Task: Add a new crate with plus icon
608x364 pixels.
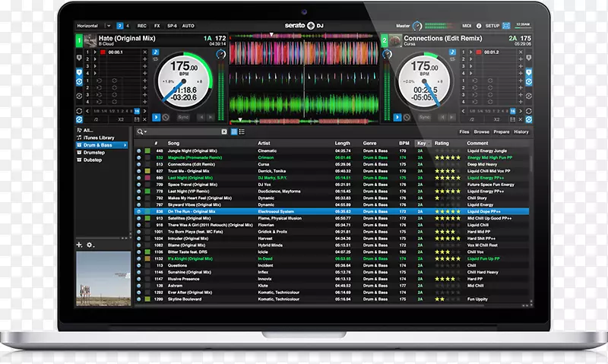Action: pyautogui.click(x=79, y=245)
